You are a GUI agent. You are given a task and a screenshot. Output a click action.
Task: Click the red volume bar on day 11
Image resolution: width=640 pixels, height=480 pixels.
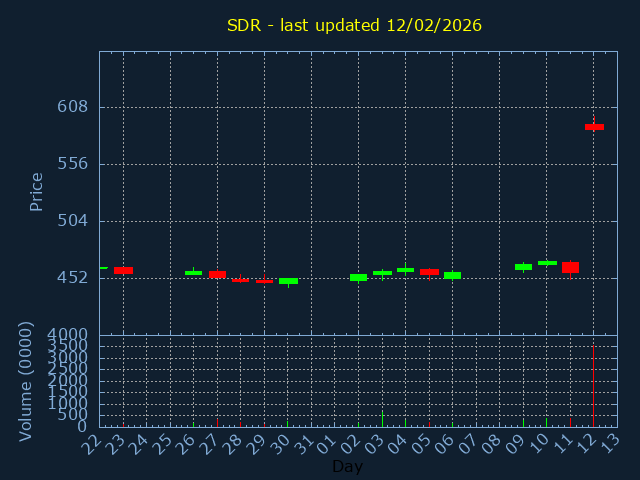point(570,422)
